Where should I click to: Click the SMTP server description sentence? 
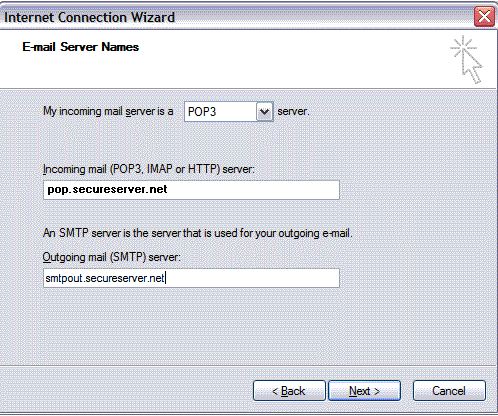pos(198,233)
